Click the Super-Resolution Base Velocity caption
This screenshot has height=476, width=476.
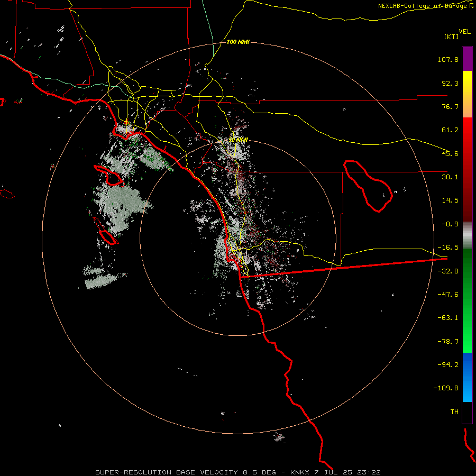[237, 472]
